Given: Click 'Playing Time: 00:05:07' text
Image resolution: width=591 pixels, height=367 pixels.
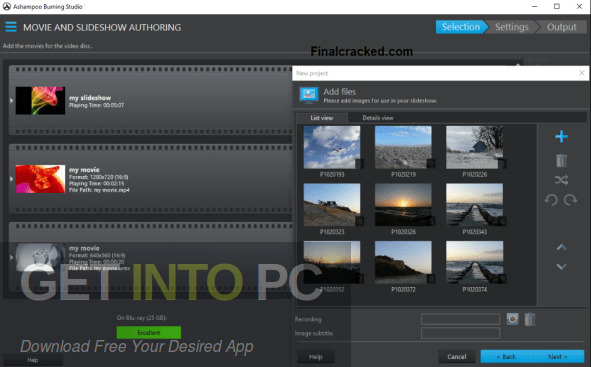Looking at the screenshot, I should tap(96, 105).
